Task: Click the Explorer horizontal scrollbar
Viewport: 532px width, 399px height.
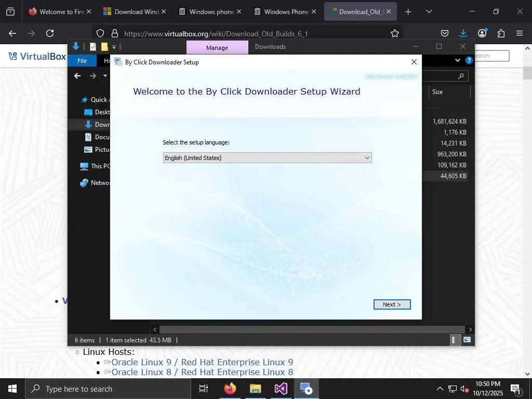Action: (x=312, y=329)
